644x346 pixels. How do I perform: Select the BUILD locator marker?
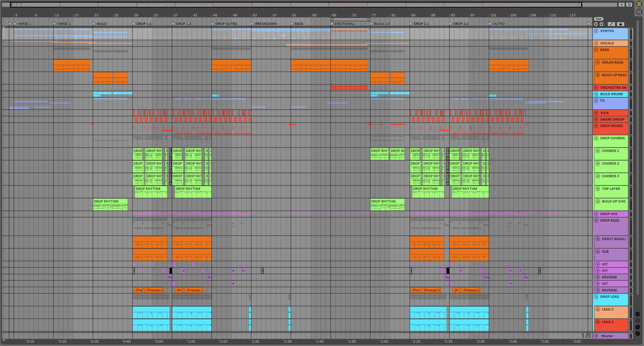[100, 24]
